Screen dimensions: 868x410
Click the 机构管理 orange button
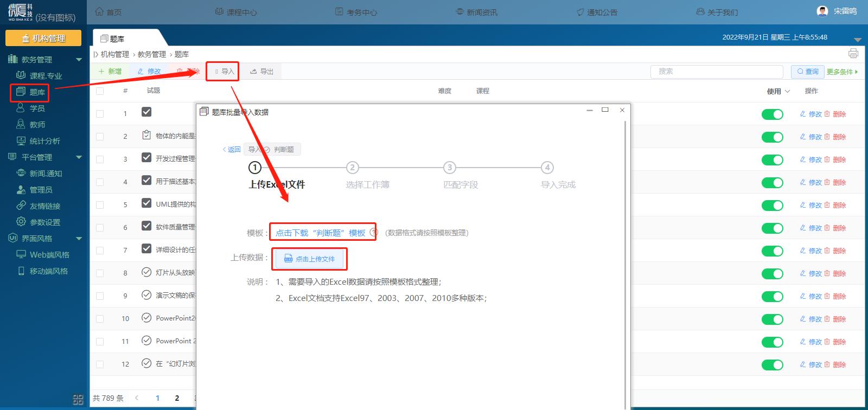point(43,38)
